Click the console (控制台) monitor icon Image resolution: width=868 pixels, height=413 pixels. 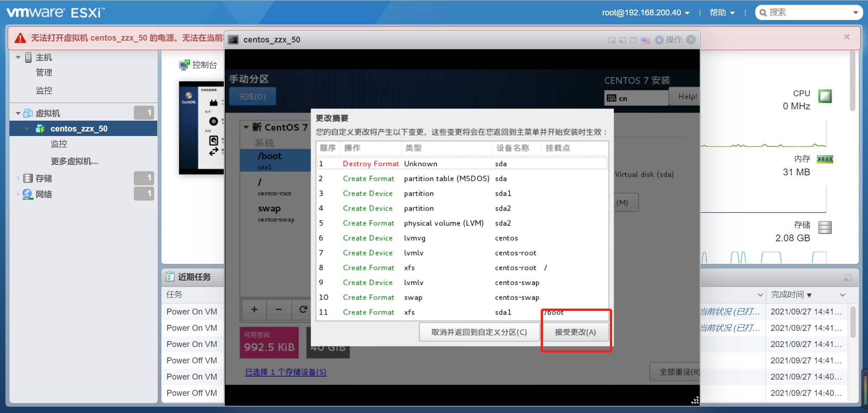pyautogui.click(x=184, y=65)
